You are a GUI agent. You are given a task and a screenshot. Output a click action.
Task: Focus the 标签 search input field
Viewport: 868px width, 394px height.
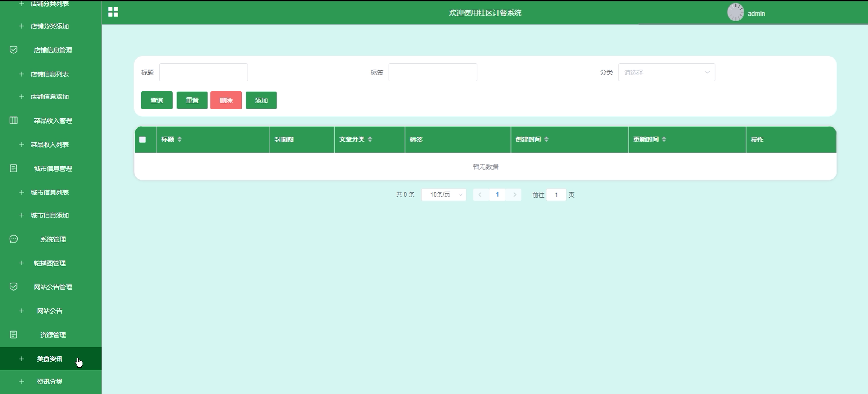tap(433, 72)
